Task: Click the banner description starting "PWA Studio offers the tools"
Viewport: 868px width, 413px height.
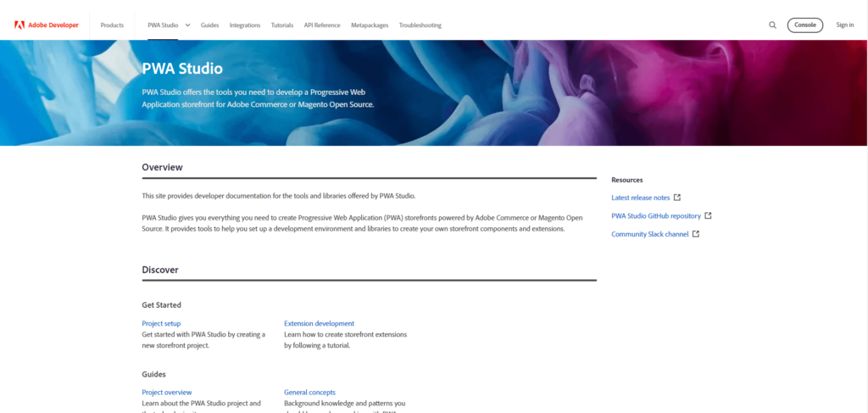Action: 258,98
